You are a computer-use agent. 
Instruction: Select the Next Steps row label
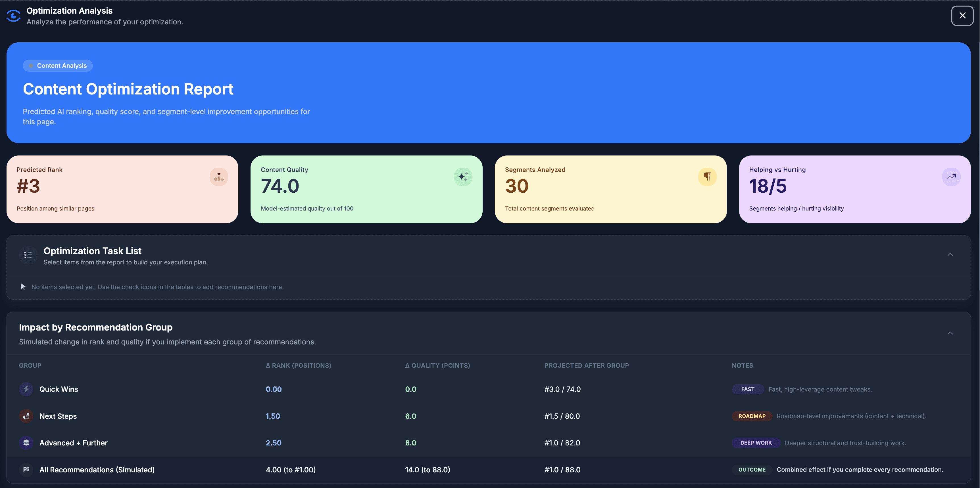pyautogui.click(x=58, y=416)
